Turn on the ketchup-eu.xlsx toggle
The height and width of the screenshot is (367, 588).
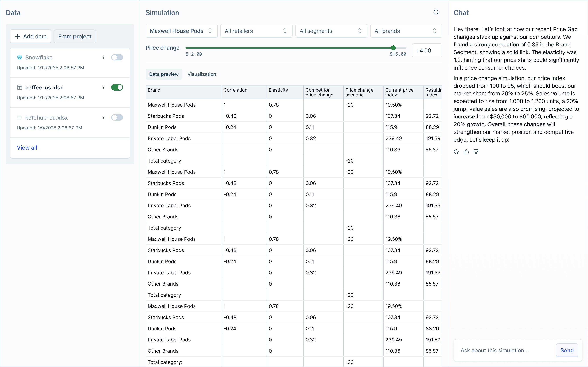117,117
